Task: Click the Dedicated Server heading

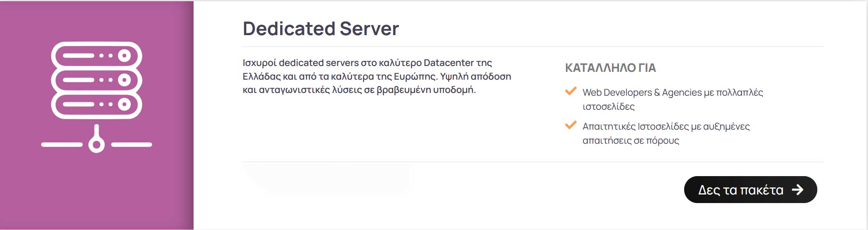Action: point(321,29)
